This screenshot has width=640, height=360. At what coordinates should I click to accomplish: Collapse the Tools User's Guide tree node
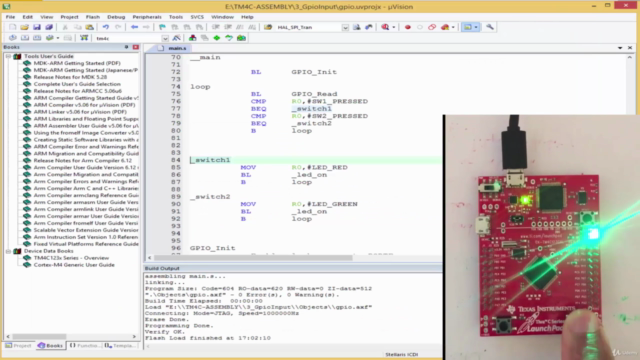click(x=8, y=56)
